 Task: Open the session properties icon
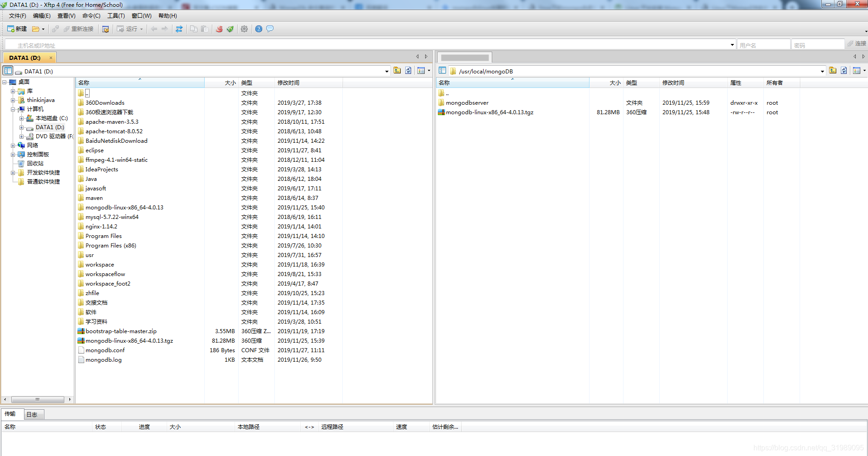(106, 29)
